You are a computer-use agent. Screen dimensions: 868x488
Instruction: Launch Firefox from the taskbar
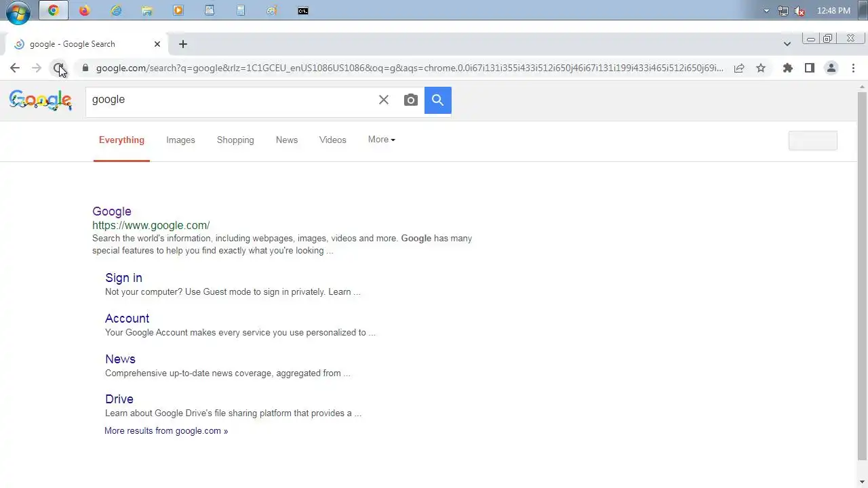(x=84, y=10)
